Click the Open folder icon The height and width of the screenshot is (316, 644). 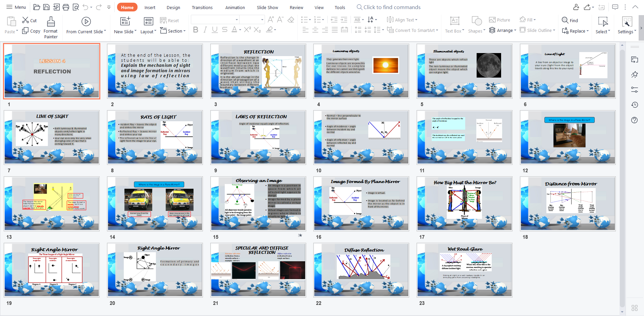[37, 7]
